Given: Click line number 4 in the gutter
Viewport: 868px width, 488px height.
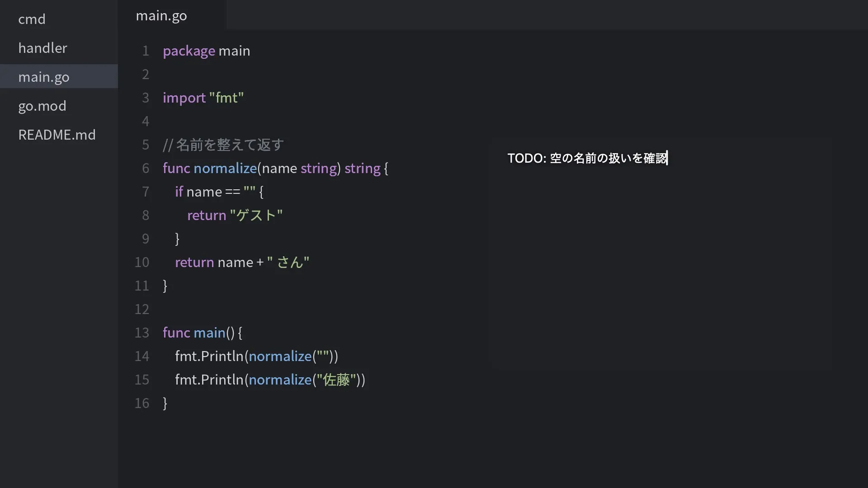Looking at the screenshot, I should point(146,121).
